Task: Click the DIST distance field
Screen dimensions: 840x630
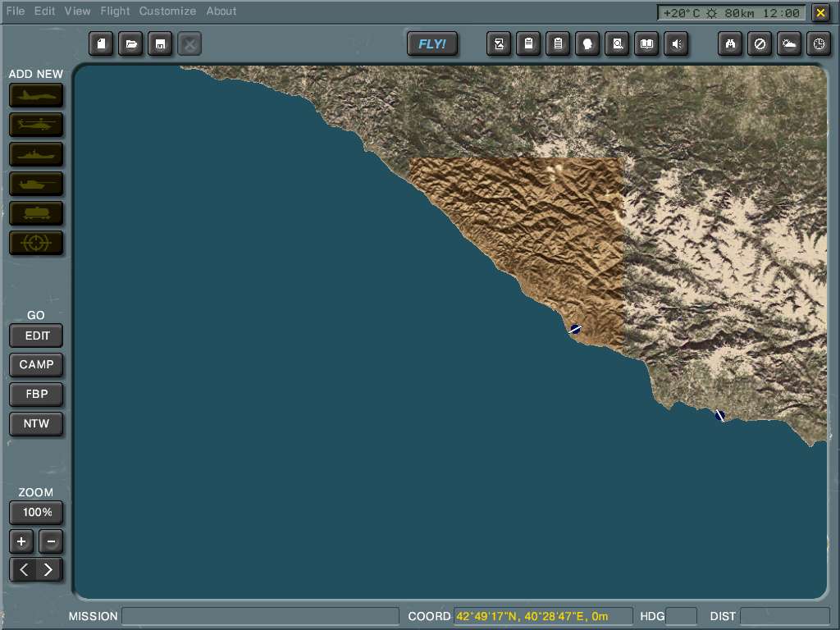Action: coord(785,616)
